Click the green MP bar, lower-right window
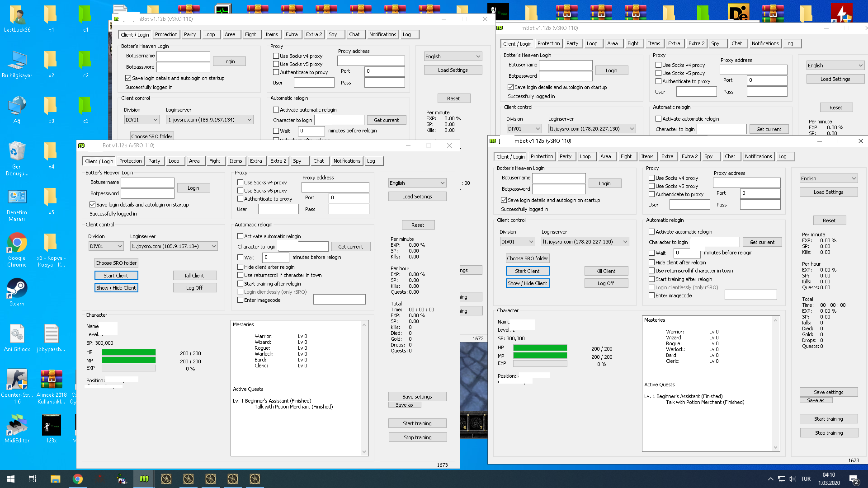Image resolution: width=868 pixels, height=488 pixels. click(540, 356)
